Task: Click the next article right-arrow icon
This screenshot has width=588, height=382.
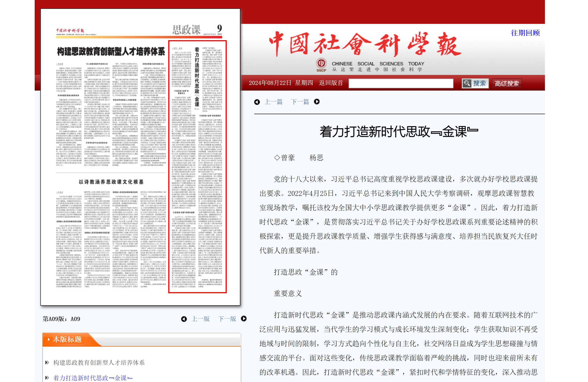Action: [317, 102]
